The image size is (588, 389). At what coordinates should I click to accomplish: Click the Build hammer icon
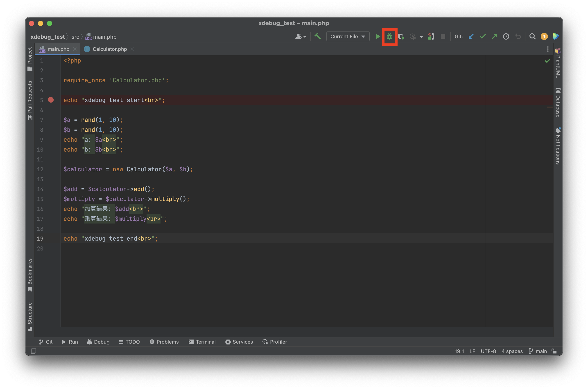pos(318,37)
